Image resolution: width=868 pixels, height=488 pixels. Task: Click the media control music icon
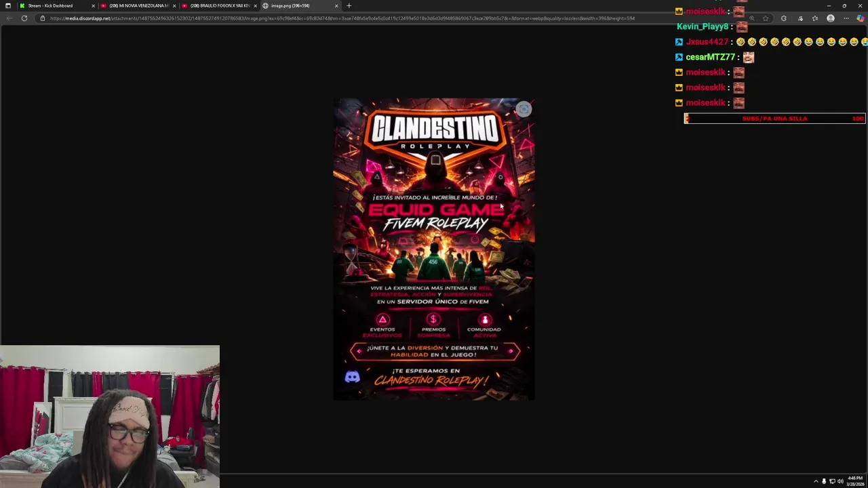click(x=800, y=18)
